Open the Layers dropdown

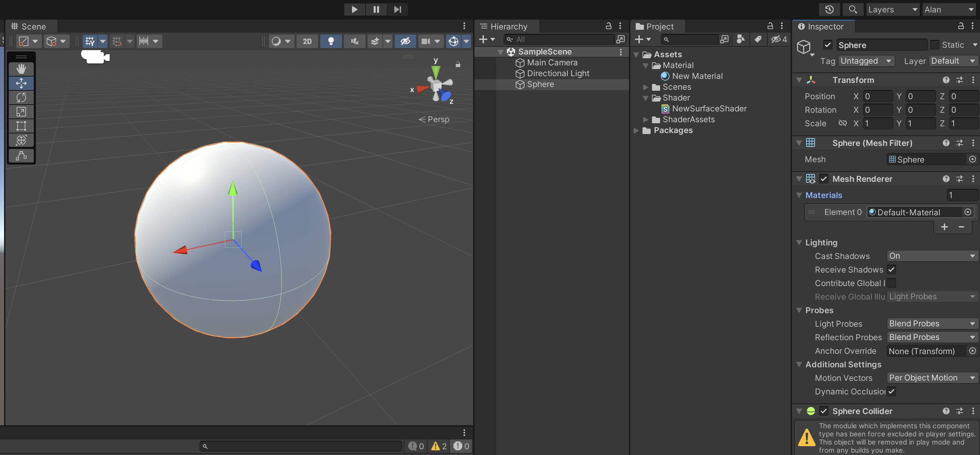[892, 9]
